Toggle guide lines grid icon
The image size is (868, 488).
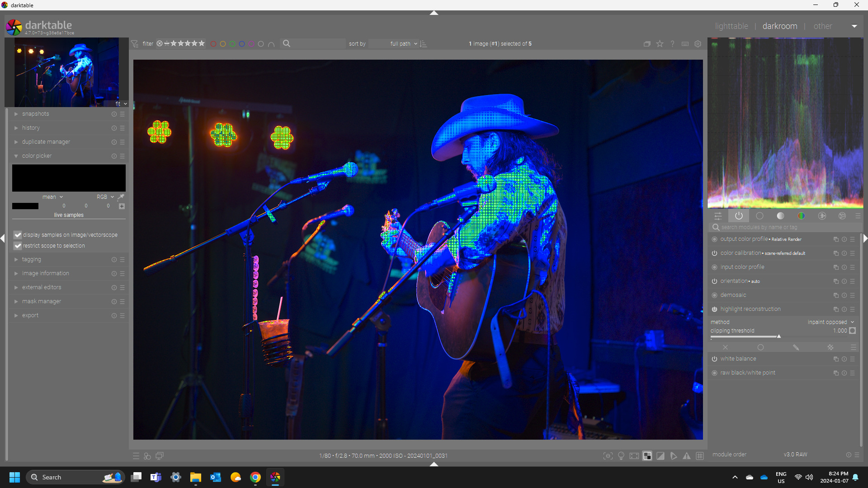click(700, 456)
